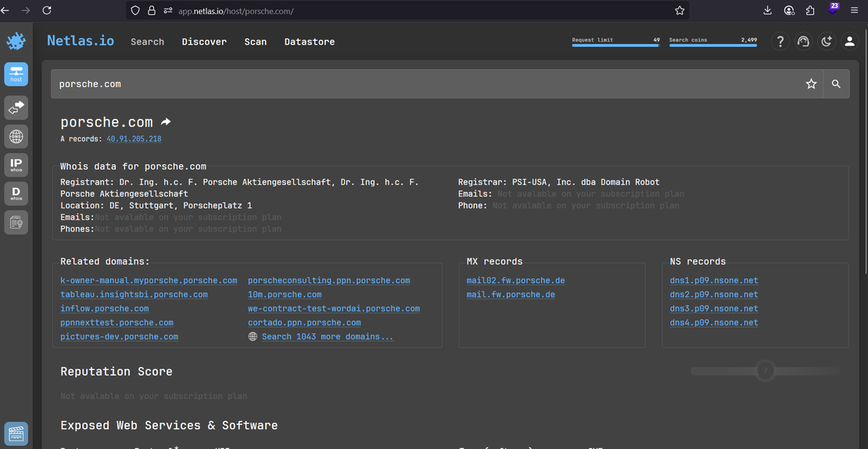Open A record IP 40.91.205.218
The image size is (868, 449).
[134, 139]
